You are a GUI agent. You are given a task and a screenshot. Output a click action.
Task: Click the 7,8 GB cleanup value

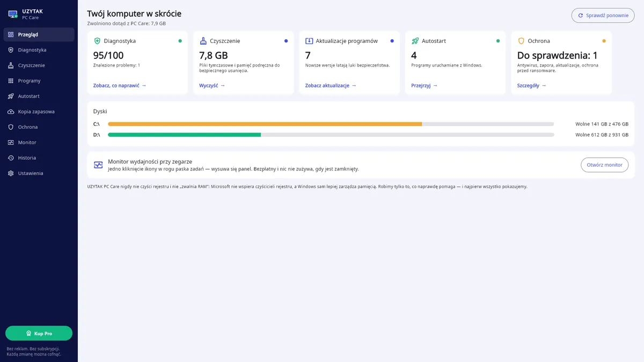214,55
